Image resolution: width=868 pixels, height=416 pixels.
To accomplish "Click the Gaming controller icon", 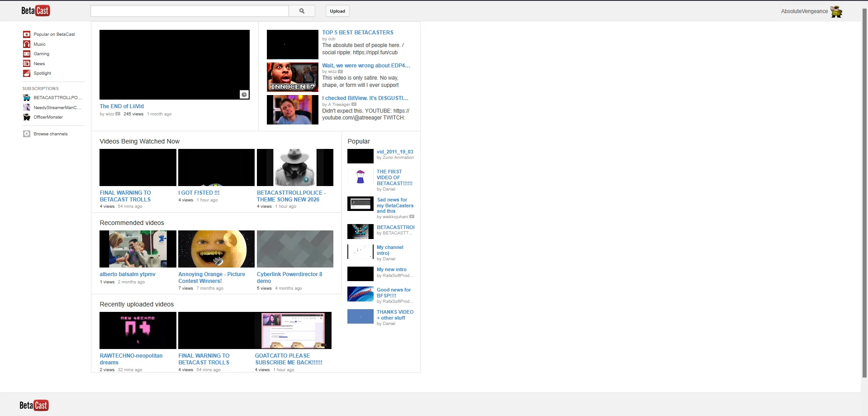I will [x=27, y=54].
